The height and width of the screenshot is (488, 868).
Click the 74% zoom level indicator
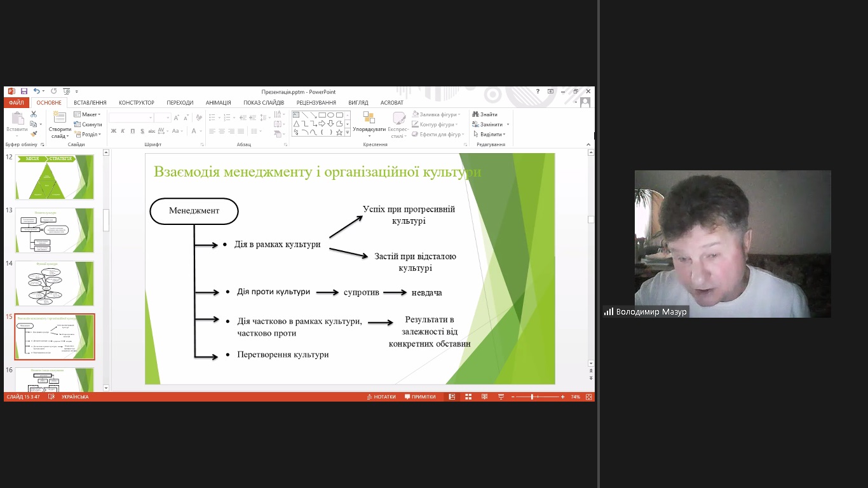pos(575,396)
